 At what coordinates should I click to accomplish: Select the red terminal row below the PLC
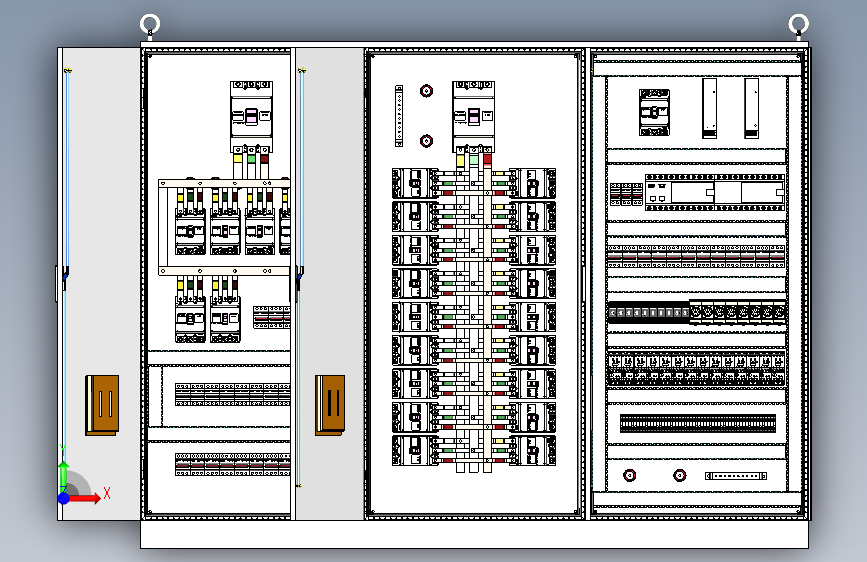696,257
